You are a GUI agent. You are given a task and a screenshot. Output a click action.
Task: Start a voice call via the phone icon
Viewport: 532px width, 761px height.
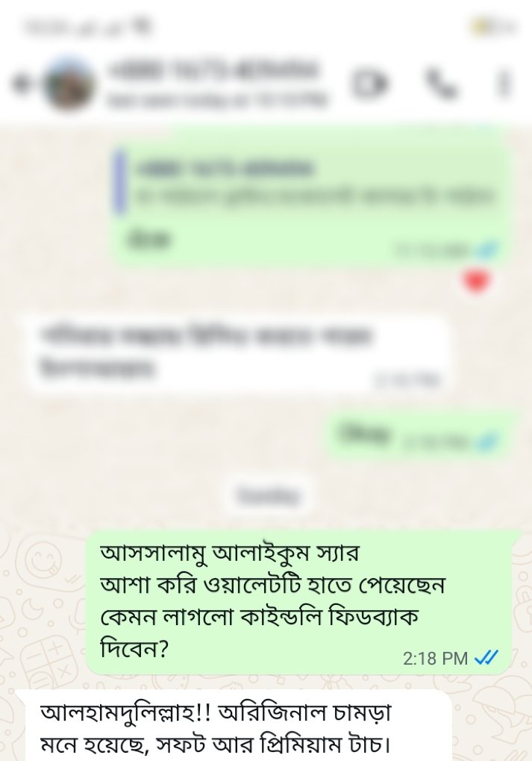click(x=441, y=84)
